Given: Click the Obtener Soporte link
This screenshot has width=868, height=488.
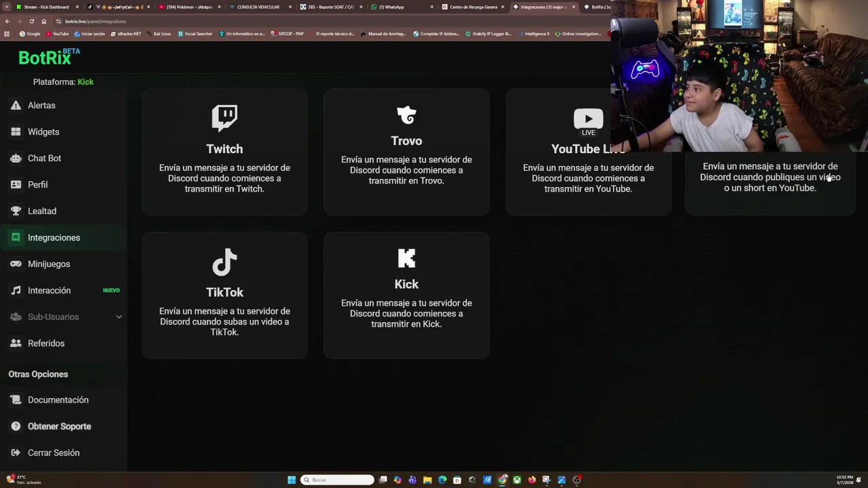Looking at the screenshot, I should tap(59, 426).
